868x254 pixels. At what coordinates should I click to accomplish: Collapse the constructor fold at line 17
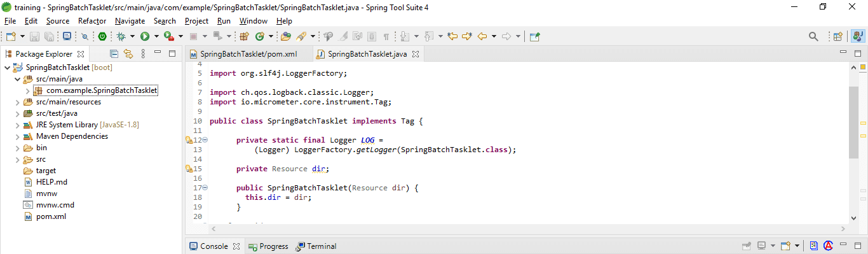[x=205, y=188]
